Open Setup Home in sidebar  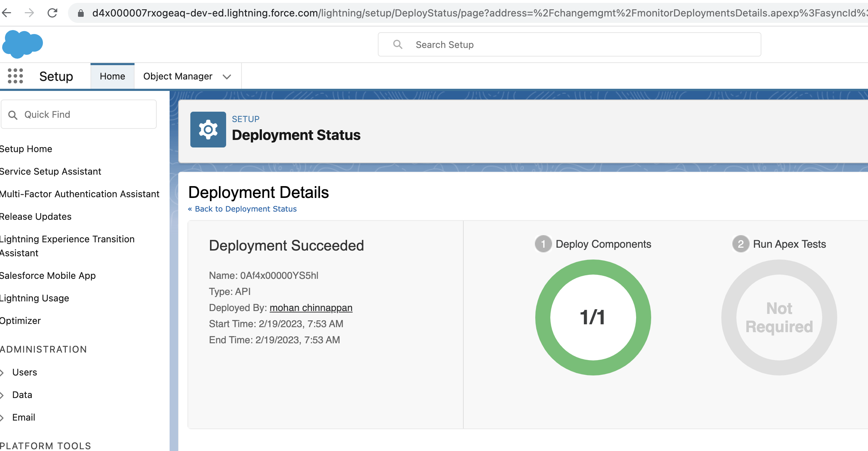[26, 149]
